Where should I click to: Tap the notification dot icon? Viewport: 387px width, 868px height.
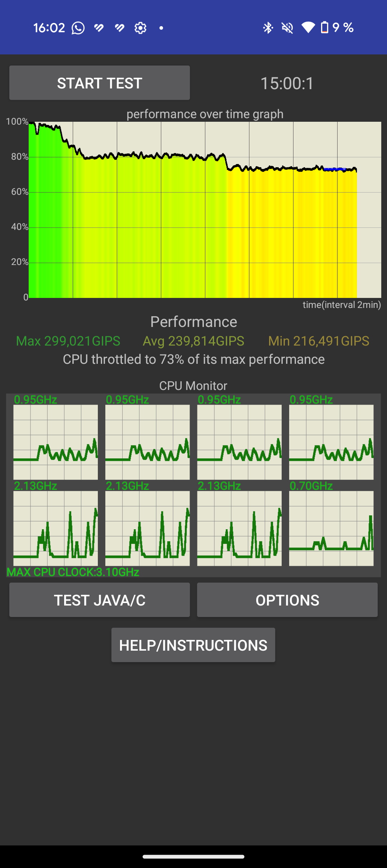coord(161,28)
